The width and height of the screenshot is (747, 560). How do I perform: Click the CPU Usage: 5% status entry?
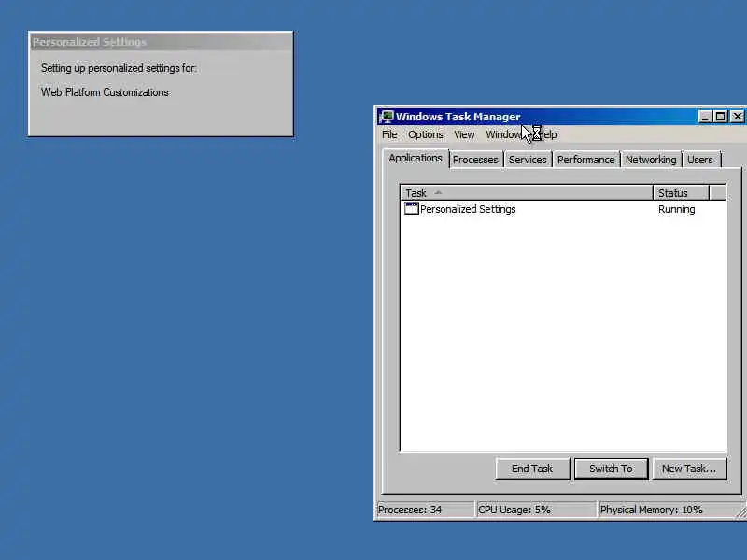click(x=535, y=510)
